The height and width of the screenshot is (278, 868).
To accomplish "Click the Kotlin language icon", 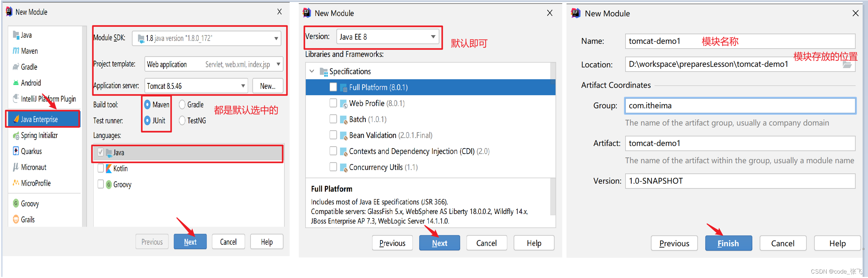I will (109, 169).
